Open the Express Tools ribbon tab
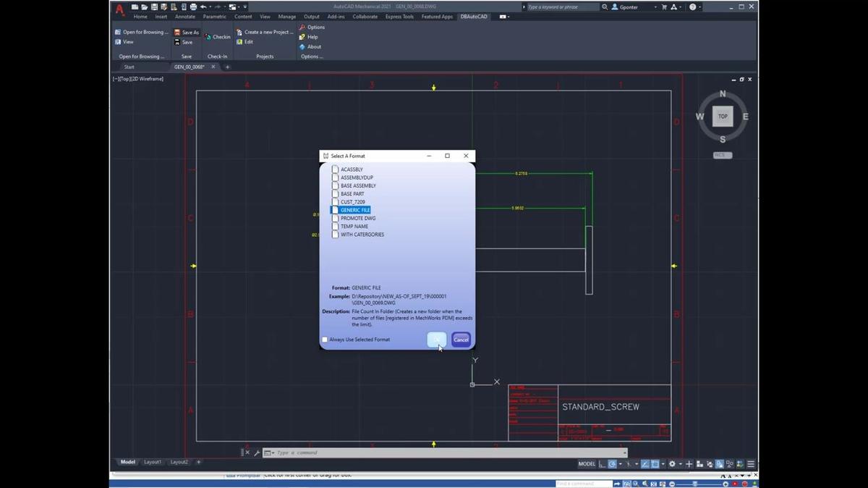868x488 pixels. (x=399, y=17)
